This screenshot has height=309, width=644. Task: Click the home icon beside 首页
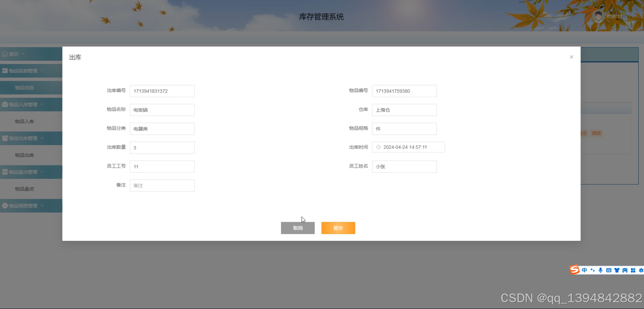[x=5, y=54]
